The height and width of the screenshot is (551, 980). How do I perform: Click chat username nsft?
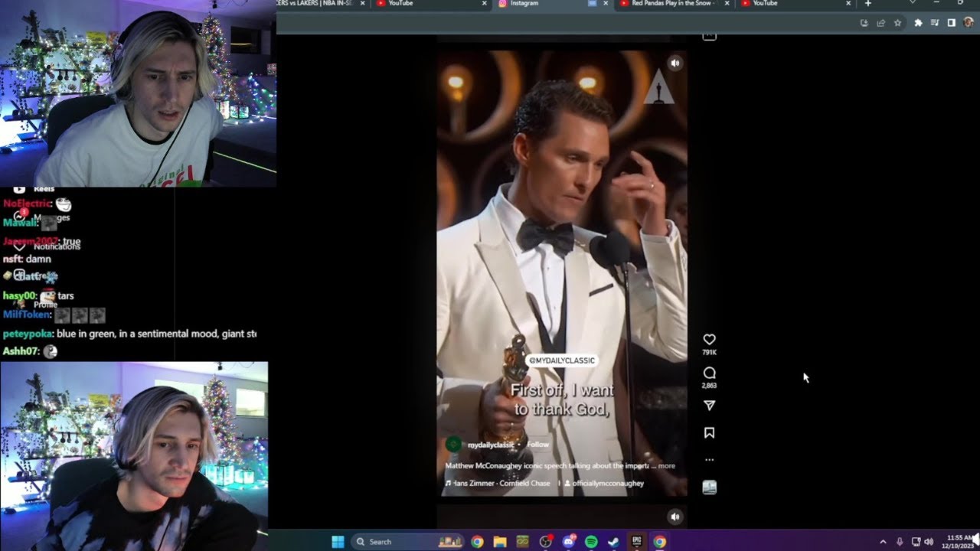point(11,259)
